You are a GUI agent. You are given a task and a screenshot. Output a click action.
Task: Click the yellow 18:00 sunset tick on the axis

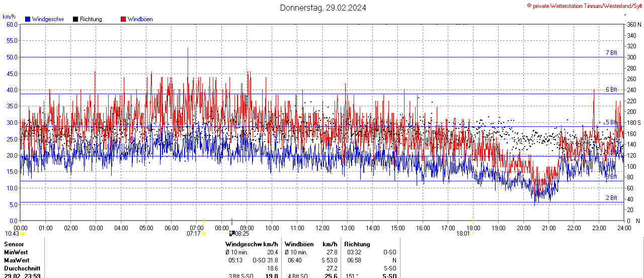click(473, 222)
